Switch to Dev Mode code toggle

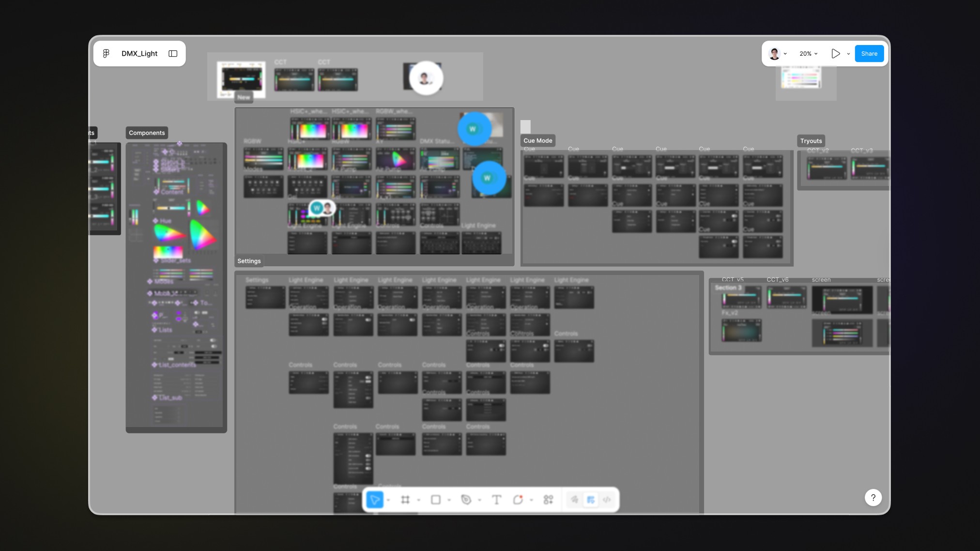pyautogui.click(x=607, y=500)
